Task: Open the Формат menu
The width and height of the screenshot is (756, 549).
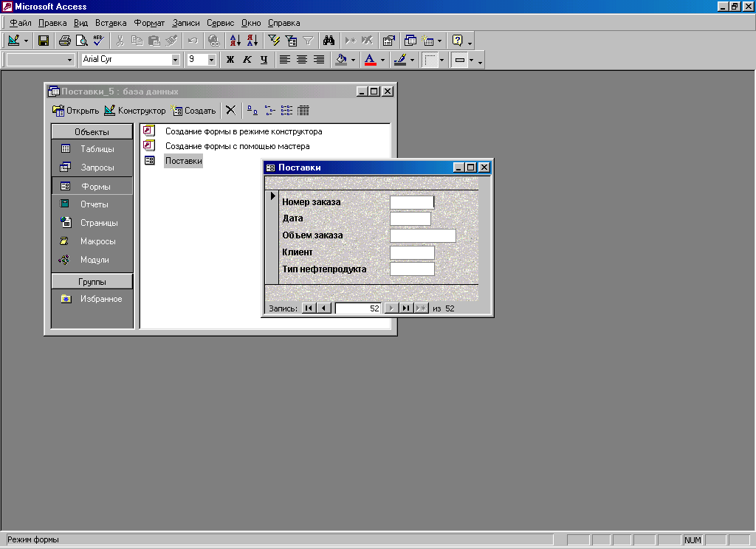Action: 149,23
